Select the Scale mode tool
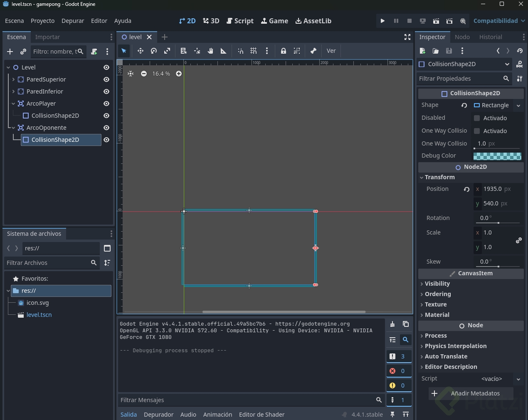The width and height of the screenshot is (528, 420). (x=167, y=51)
